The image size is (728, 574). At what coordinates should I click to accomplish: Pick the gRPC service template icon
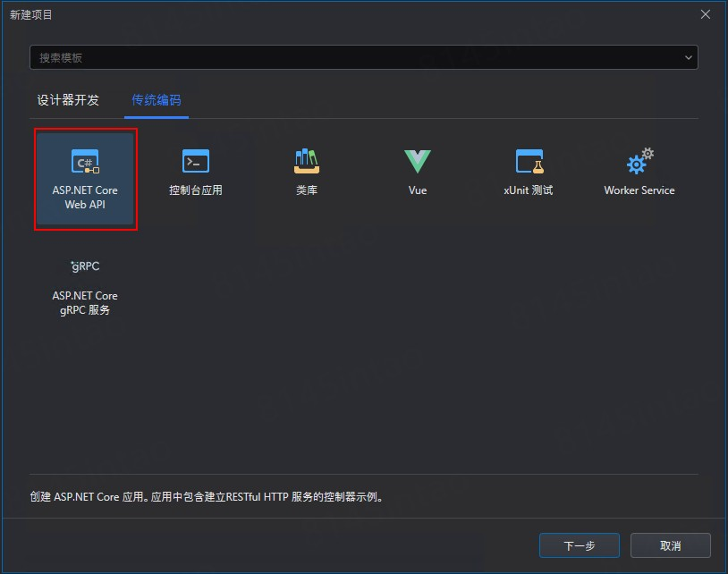click(x=85, y=266)
